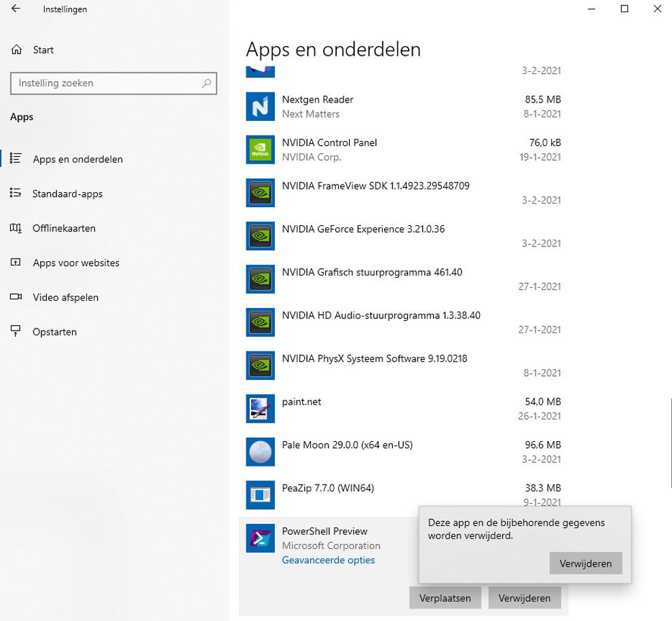Image resolution: width=672 pixels, height=621 pixels.
Task: Go to Standaard-apps section
Action: coord(68,193)
